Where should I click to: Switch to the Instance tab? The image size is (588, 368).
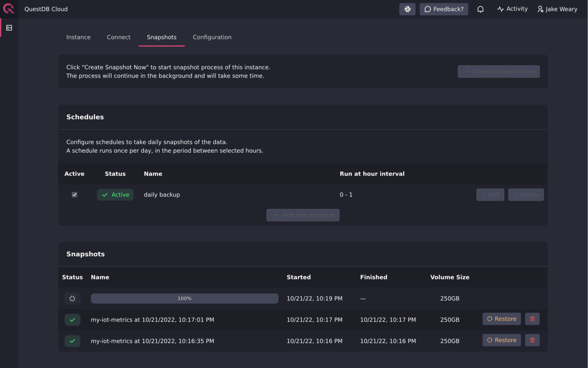(x=78, y=37)
